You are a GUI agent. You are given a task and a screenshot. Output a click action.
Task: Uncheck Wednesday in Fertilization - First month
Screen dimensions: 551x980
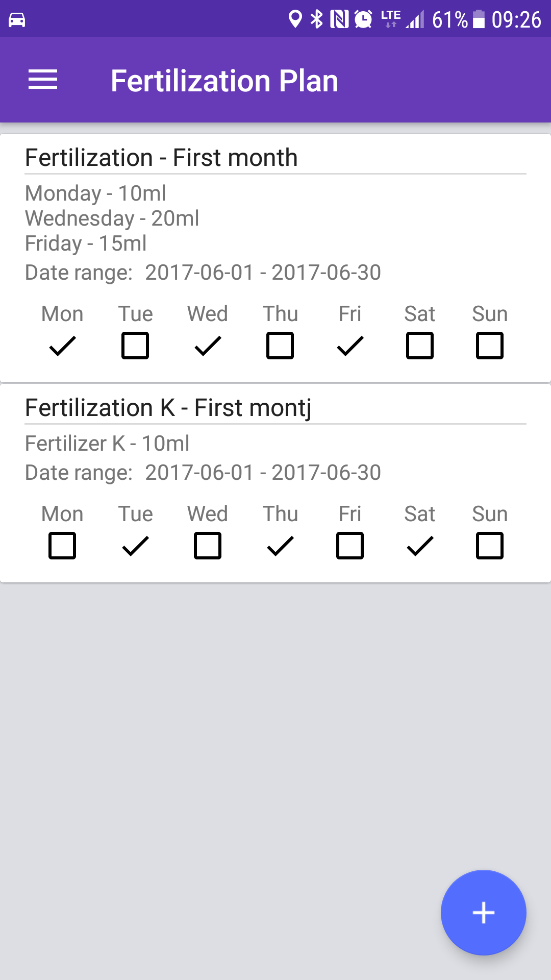coord(208,346)
